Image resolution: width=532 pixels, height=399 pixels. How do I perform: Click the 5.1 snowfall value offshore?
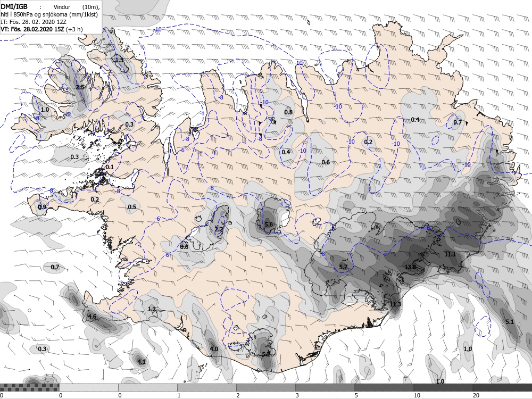point(510,322)
